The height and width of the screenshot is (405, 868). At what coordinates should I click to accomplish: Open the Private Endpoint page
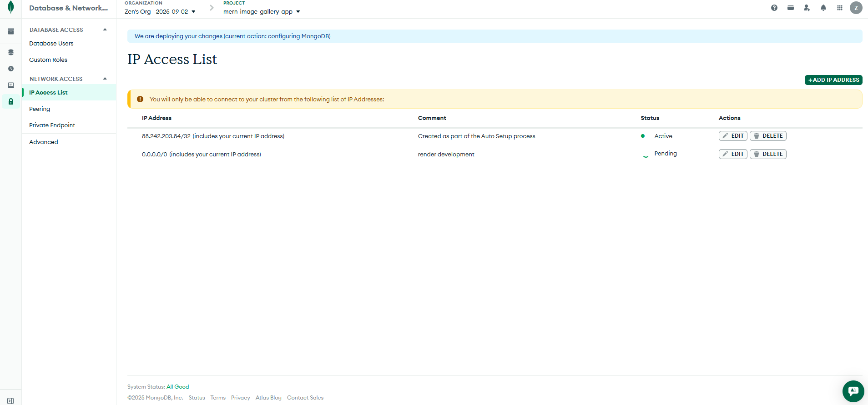pyautogui.click(x=52, y=125)
